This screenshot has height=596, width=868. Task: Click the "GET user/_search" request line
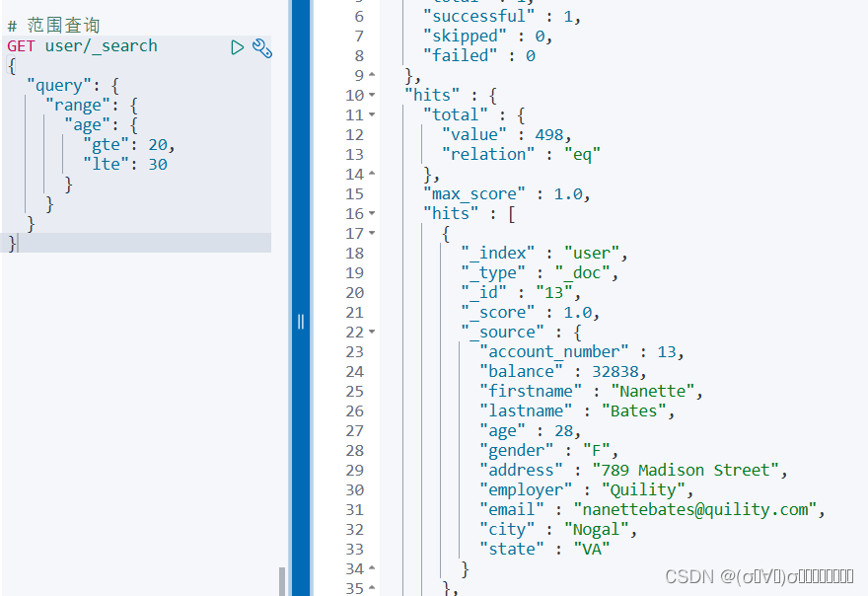(x=82, y=46)
